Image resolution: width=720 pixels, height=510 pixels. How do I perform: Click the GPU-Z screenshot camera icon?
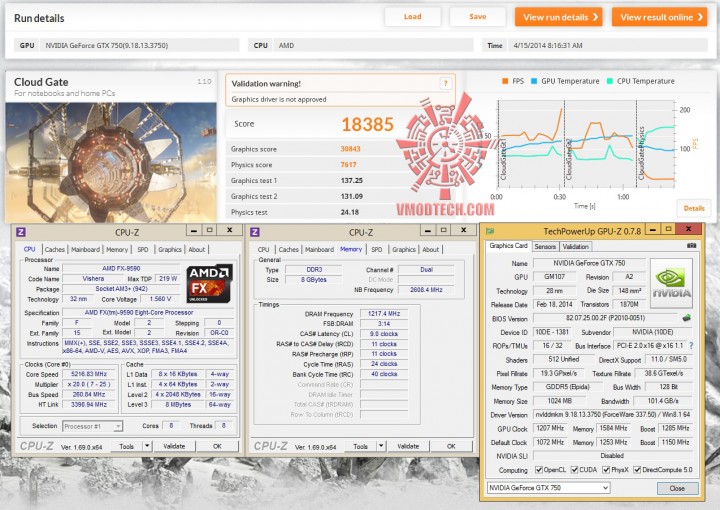point(692,246)
